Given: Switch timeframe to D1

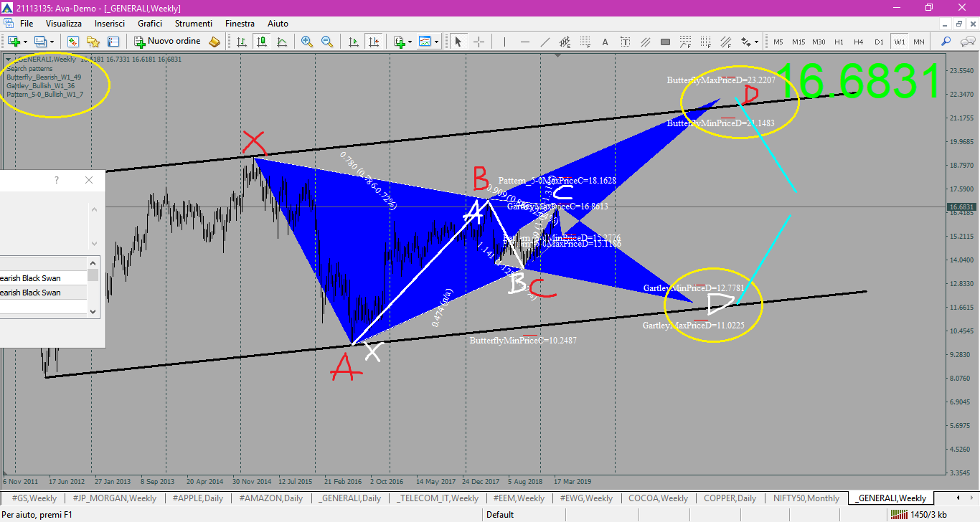Looking at the screenshot, I should click(x=879, y=42).
